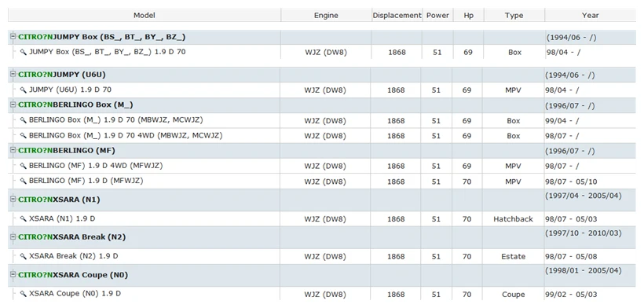Screen dimensions: 644x308
Task: Sort by the Power column header
Action: (x=437, y=15)
